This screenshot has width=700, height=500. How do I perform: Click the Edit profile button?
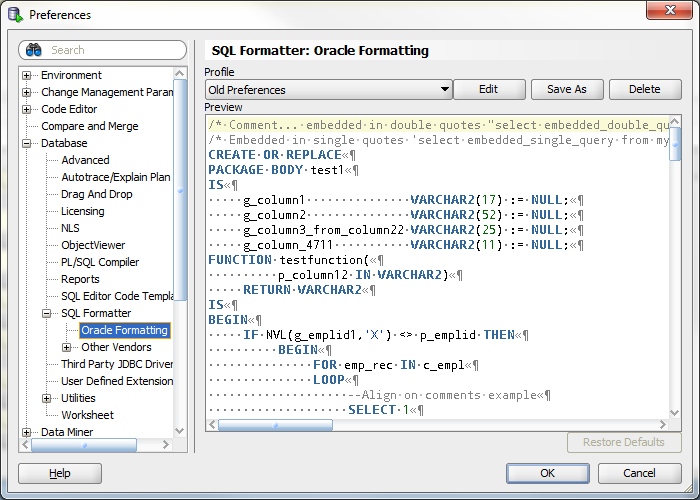click(x=489, y=89)
